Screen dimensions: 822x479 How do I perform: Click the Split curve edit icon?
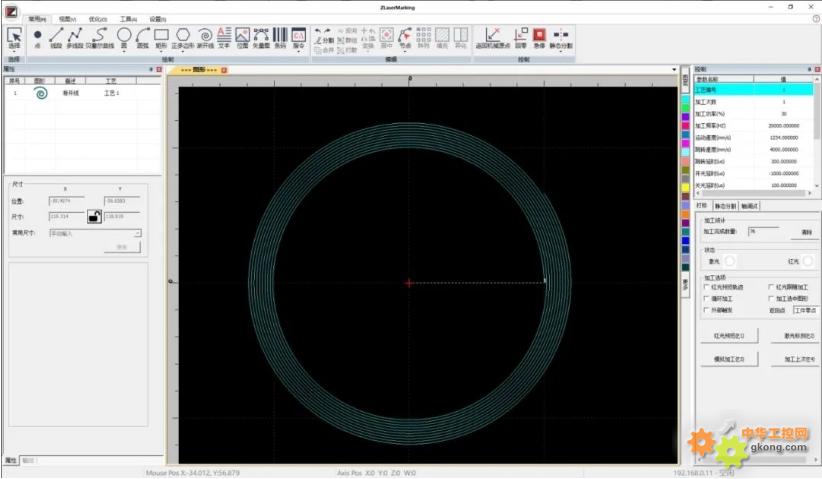coord(324,40)
